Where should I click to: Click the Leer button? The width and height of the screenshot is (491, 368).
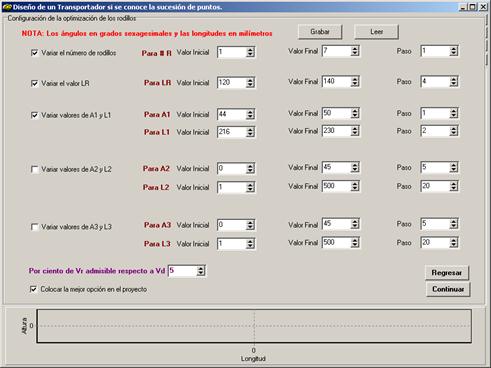click(376, 32)
